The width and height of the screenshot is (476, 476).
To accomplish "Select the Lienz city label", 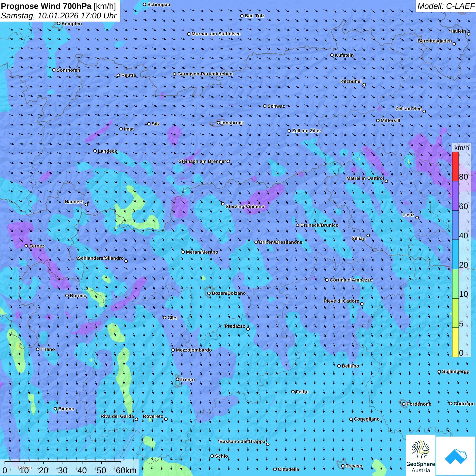I will click(408, 215).
